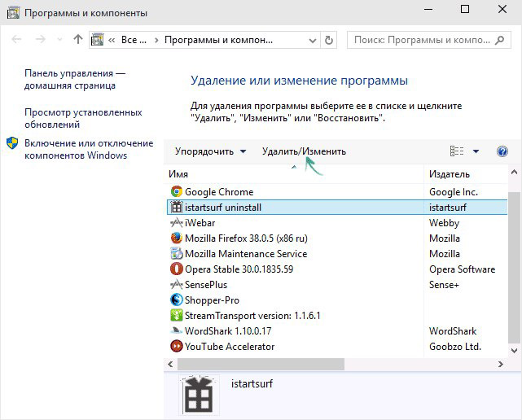The width and height of the screenshot is (522, 420).
Task: Click the Удалить/Изменить toolbar button
Action: coord(304,151)
